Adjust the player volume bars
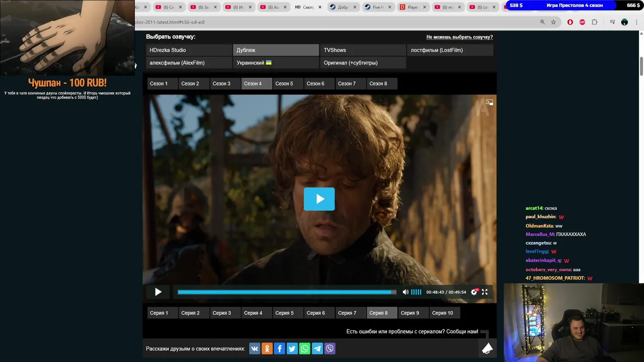Screen dimensions: 644x362 [416, 292]
